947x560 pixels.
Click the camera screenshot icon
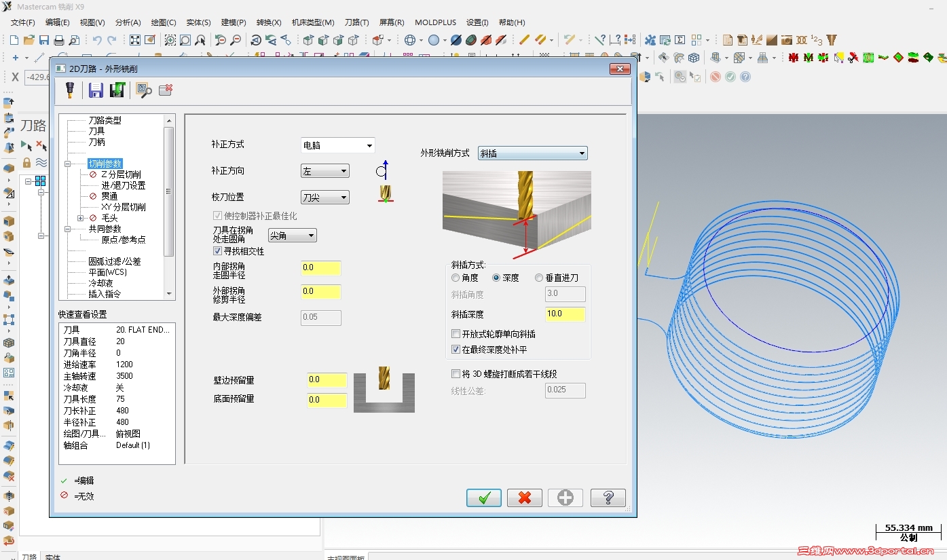(x=787, y=40)
